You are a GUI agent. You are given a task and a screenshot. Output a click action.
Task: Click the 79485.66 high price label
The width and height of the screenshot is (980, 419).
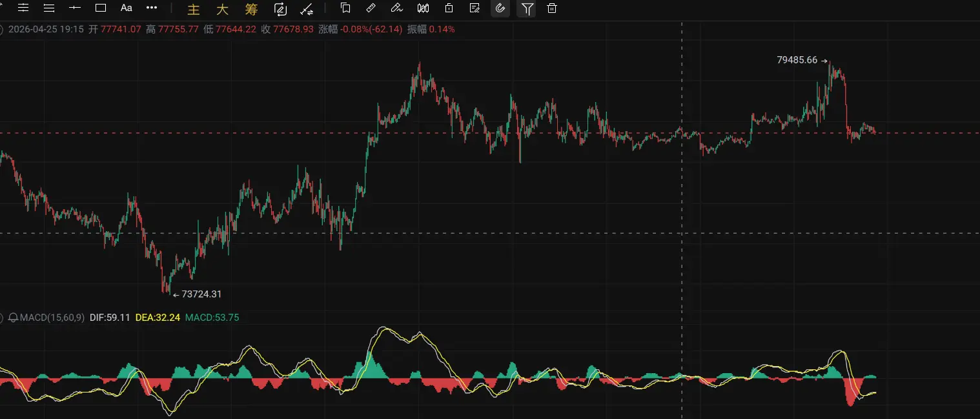(797, 60)
